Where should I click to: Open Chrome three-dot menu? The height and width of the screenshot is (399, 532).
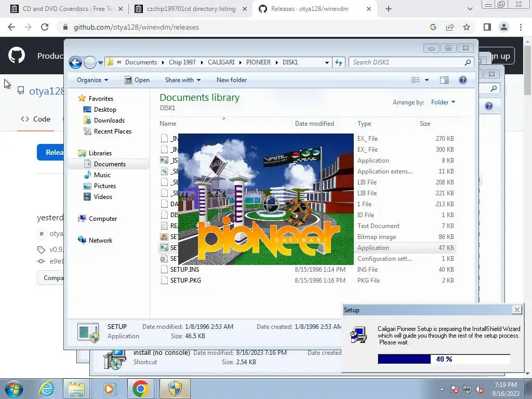(521, 27)
